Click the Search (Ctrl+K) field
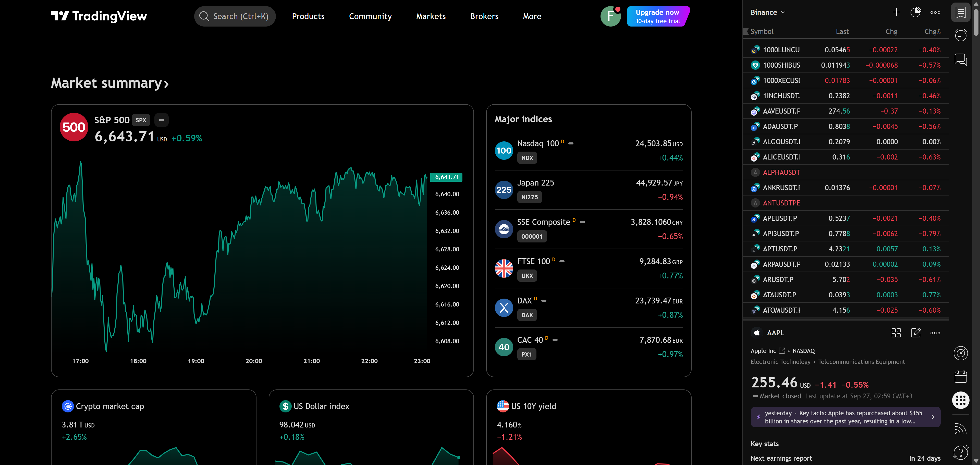The width and height of the screenshot is (980, 465). tap(235, 16)
